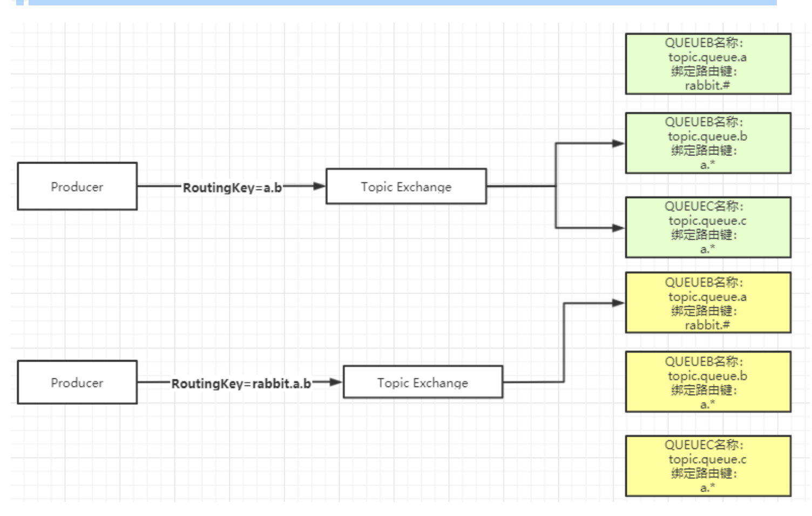The width and height of the screenshot is (812, 516).
Task: Click the Producer box sending RoutingKey=a.b
Action: coord(77,186)
